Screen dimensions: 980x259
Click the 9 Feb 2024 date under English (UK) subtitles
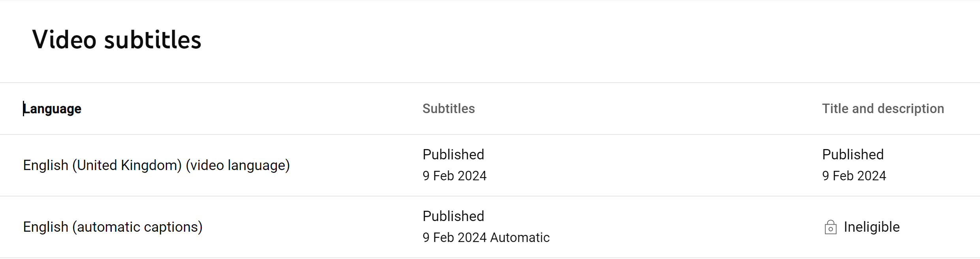click(454, 176)
